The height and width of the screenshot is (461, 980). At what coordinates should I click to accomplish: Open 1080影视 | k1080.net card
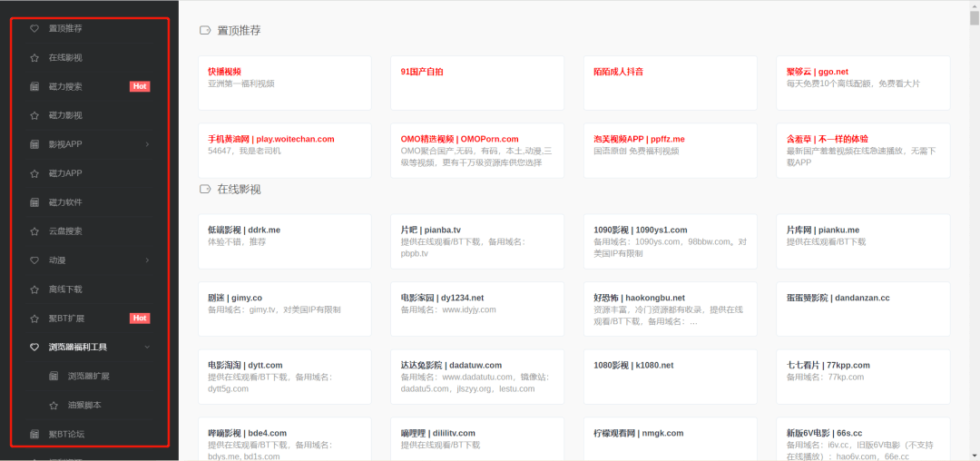(x=670, y=377)
